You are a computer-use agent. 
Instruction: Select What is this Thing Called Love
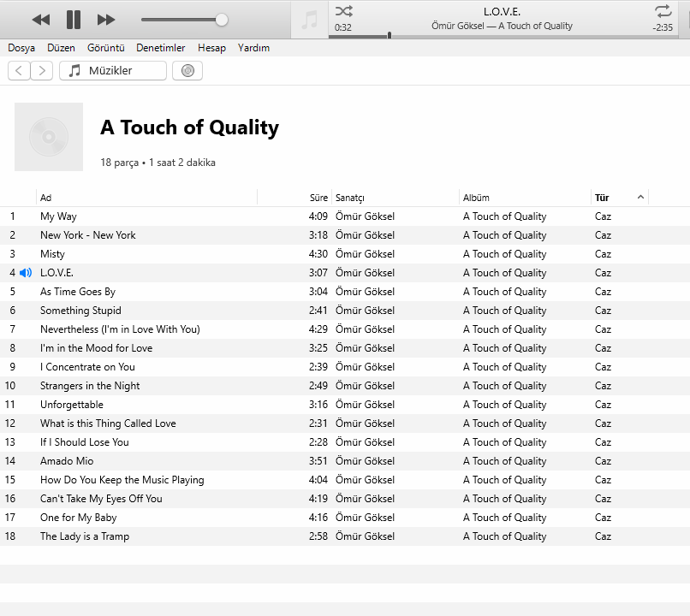click(108, 423)
